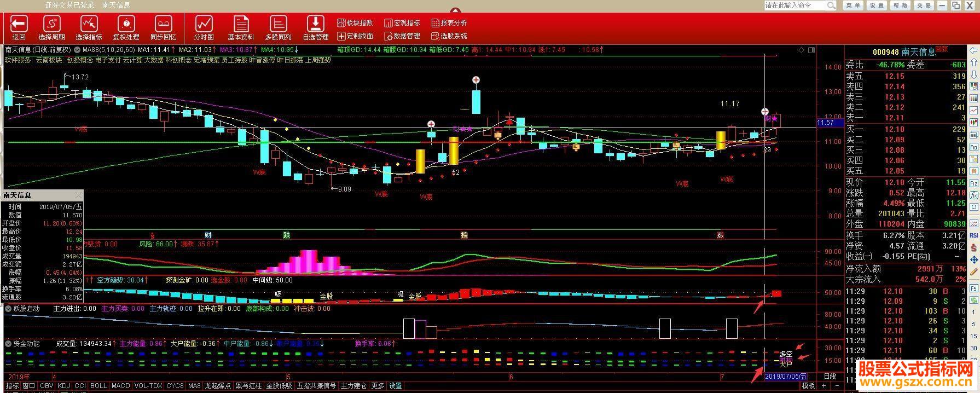Viewport: 980px width, 393px height.
Task: Open 复权处理 adjustment settings
Action: click(x=126, y=28)
